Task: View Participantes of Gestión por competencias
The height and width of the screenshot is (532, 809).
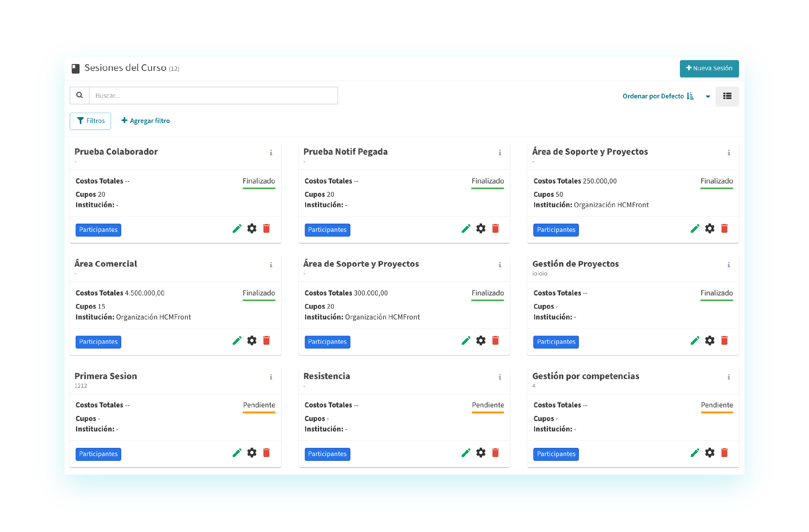Action: (x=556, y=454)
